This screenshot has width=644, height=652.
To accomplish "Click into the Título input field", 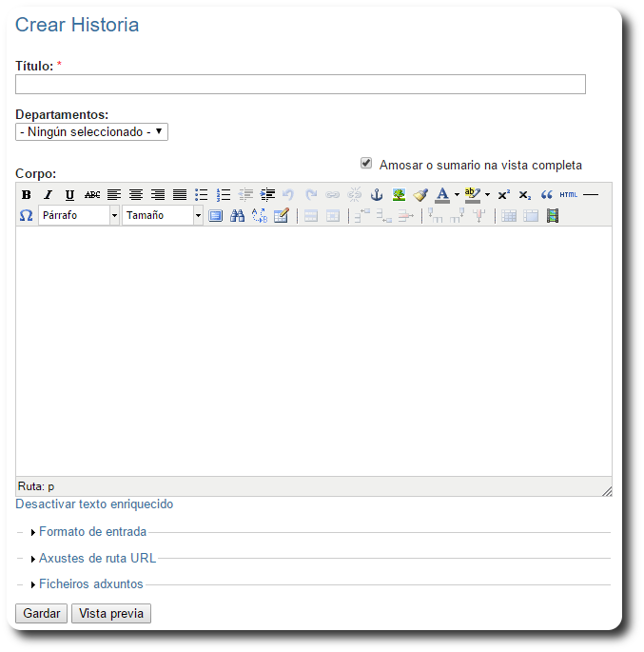I will pyautogui.click(x=300, y=85).
